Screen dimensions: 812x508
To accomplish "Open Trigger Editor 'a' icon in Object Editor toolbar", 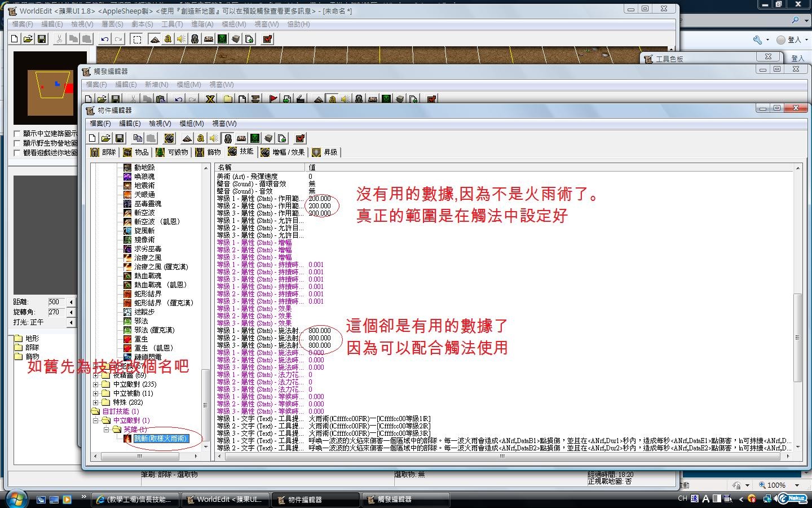I will pos(200,138).
